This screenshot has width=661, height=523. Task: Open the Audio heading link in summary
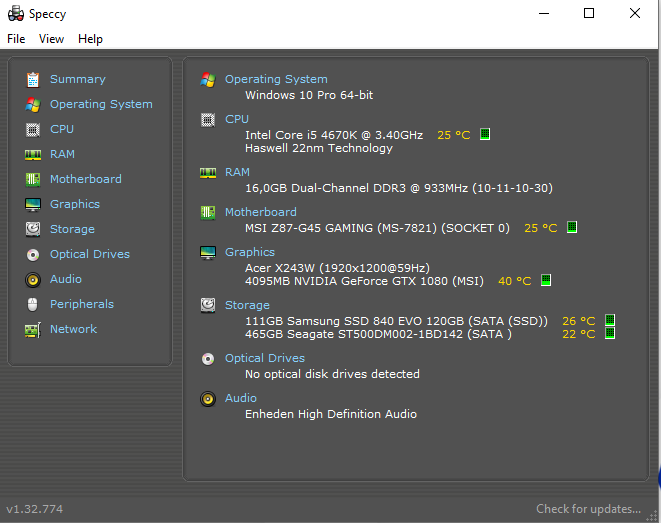pyautogui.click(x=241, y=398)
